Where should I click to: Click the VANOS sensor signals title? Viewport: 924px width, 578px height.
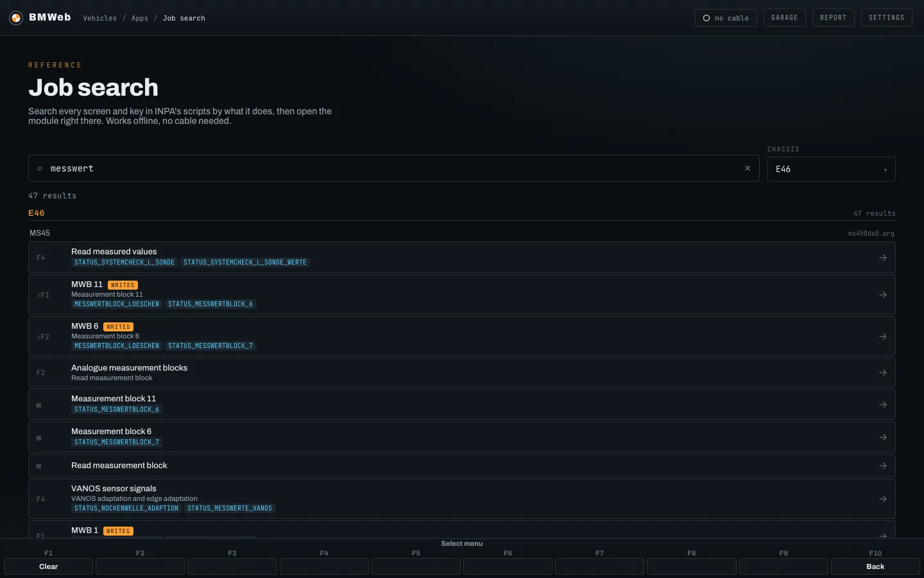pos(114,489)
